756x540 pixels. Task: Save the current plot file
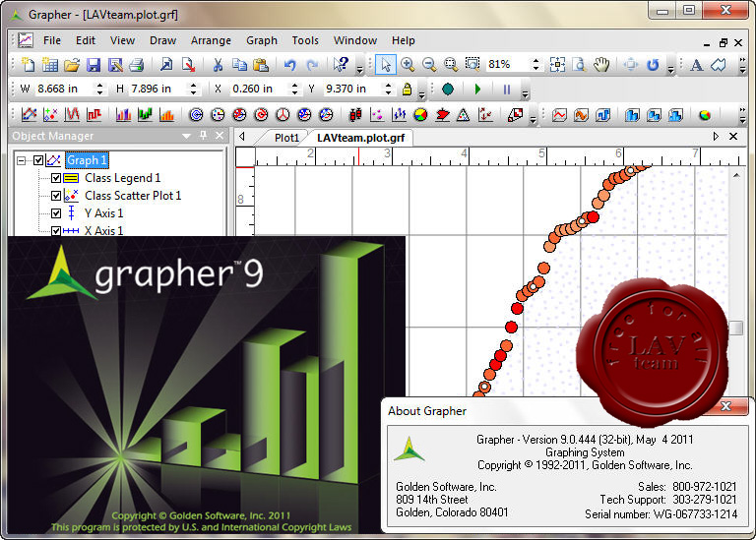point(94,65)
